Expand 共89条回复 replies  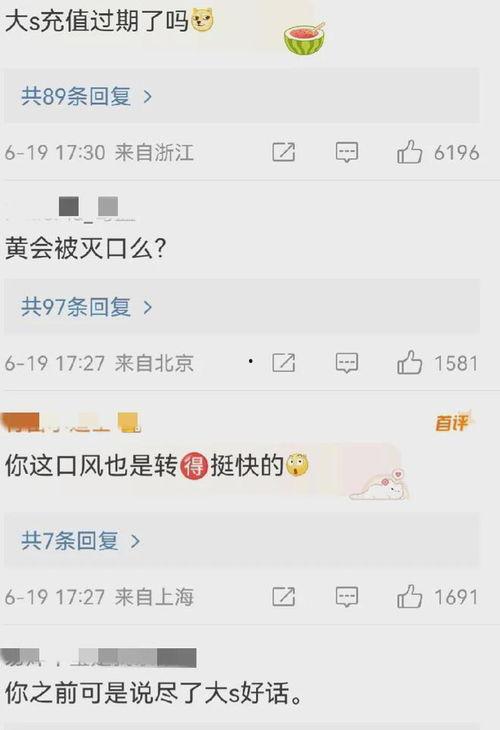[87, 96]
